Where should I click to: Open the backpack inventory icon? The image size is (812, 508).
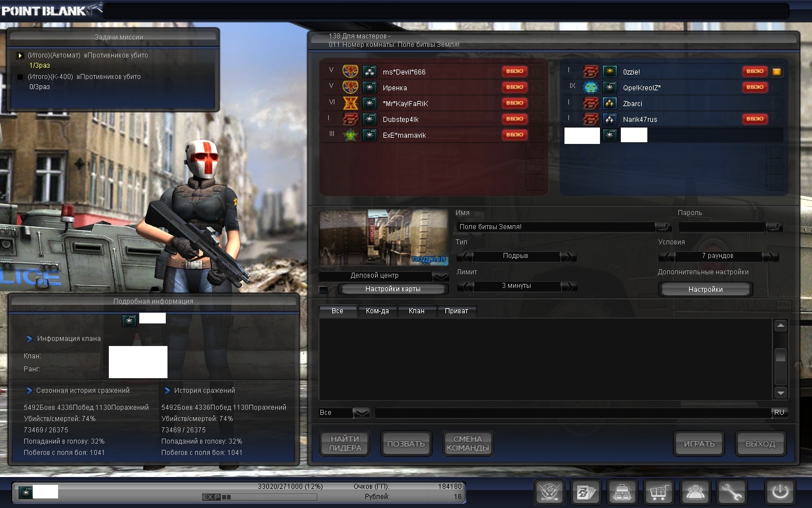(x=622, y=492)
